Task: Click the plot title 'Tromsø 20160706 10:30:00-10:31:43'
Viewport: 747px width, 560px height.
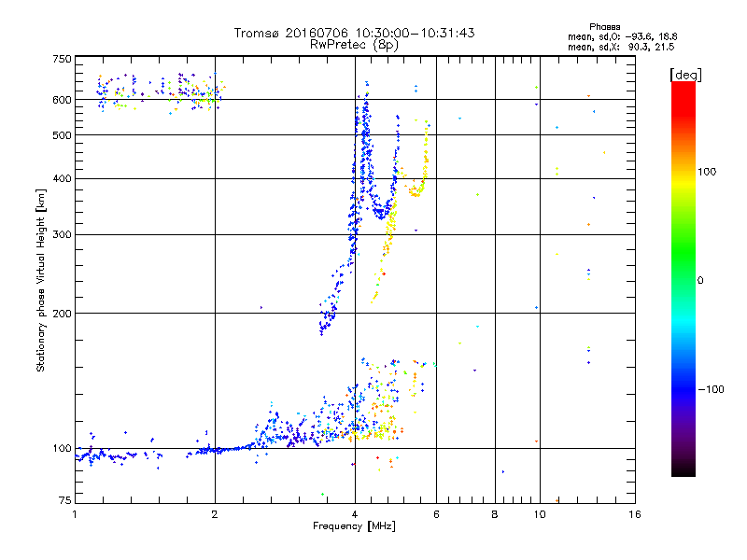Action: click(354, 33)
